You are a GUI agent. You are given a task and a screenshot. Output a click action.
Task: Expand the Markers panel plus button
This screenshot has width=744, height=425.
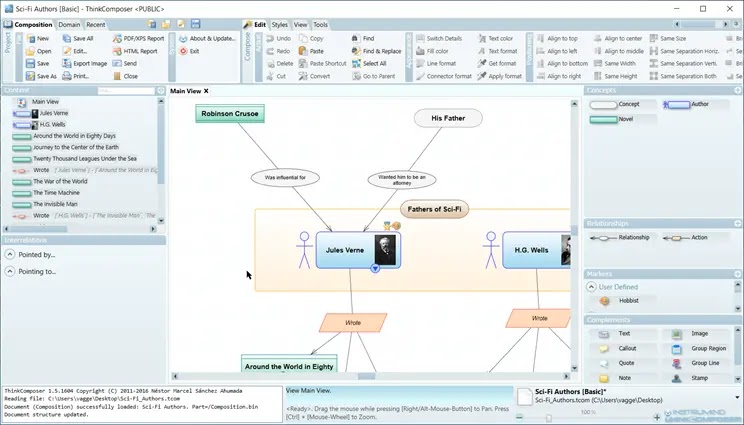737,274
